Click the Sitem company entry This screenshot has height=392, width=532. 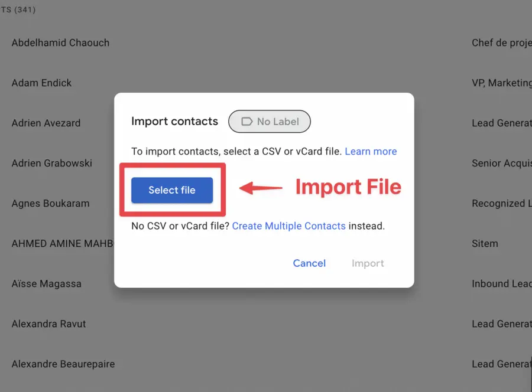(484, 243)
